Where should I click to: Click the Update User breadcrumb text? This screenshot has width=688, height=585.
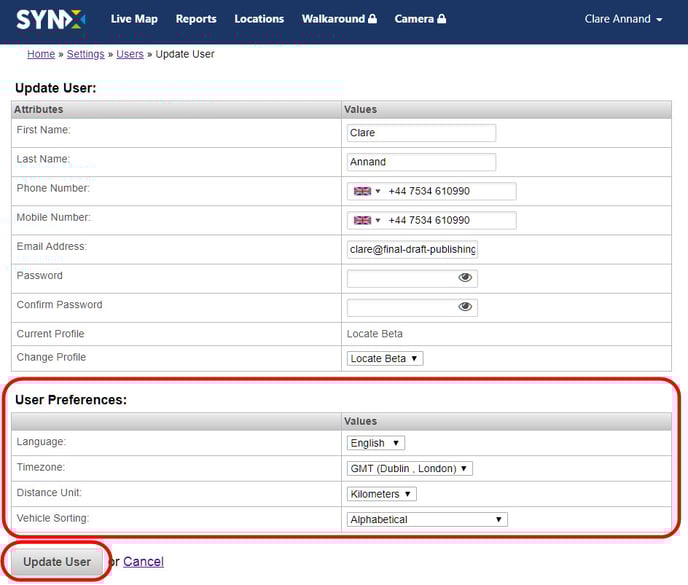click(185, 54)
